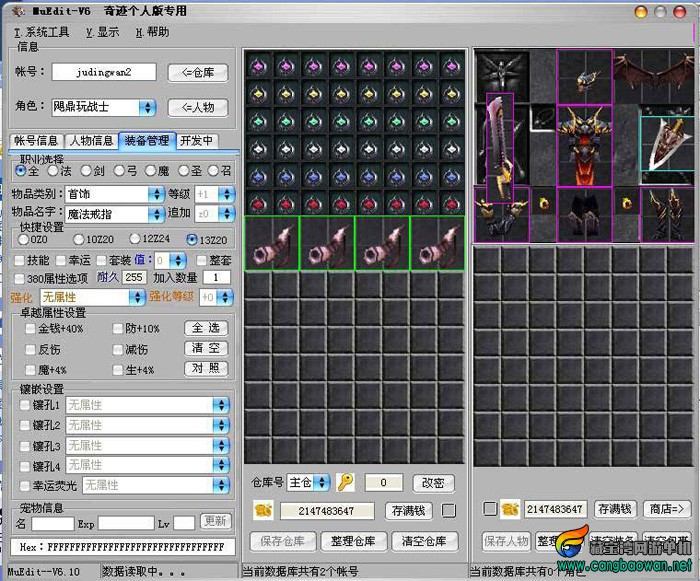Viewport: 700px width, 581px height.
Task: Switch to the 帐号信息 tab
Action: [36, 141]
